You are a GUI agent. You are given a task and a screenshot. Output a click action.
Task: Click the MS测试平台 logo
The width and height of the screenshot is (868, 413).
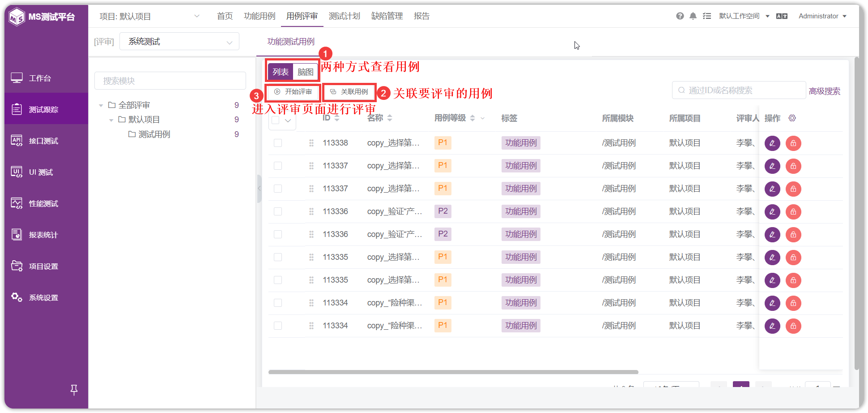coord(42,17)
